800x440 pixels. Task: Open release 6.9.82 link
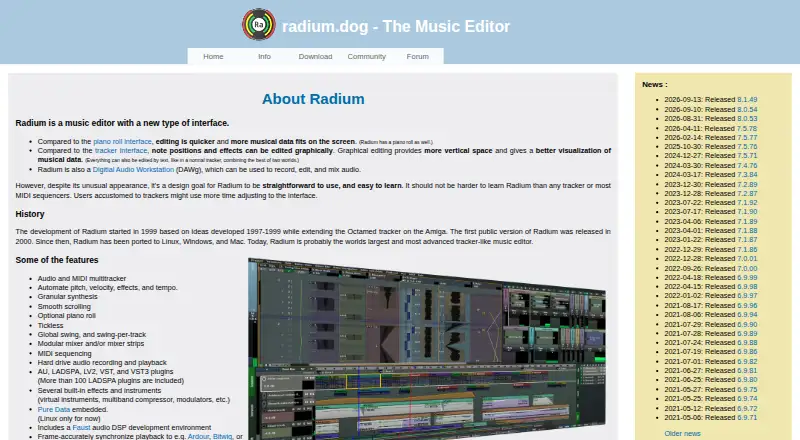click(747, 362)
